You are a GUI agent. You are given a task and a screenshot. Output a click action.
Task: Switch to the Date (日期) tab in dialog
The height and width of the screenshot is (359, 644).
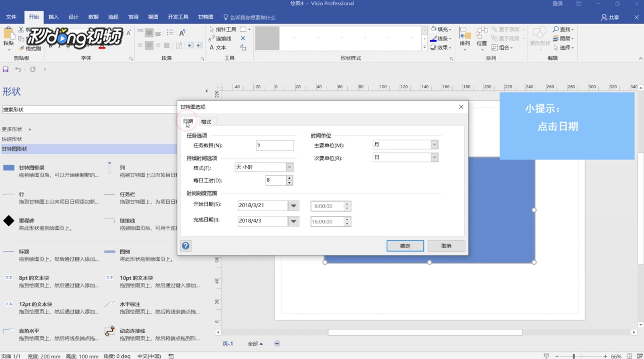[188, 121]
